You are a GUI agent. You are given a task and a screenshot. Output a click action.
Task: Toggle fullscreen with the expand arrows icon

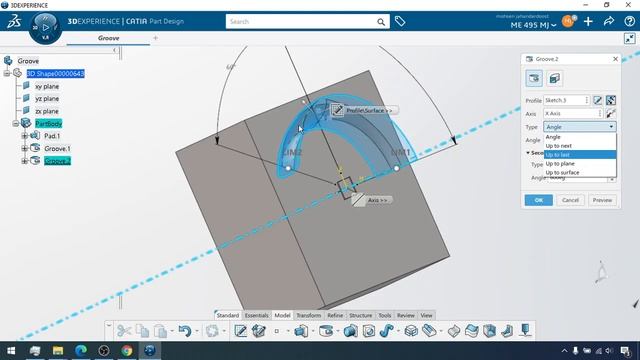630,39
